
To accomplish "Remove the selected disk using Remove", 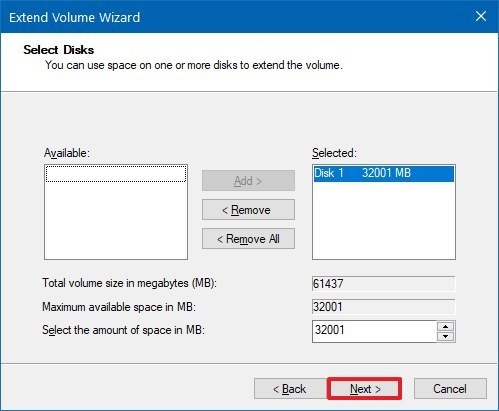I will 248,210.
